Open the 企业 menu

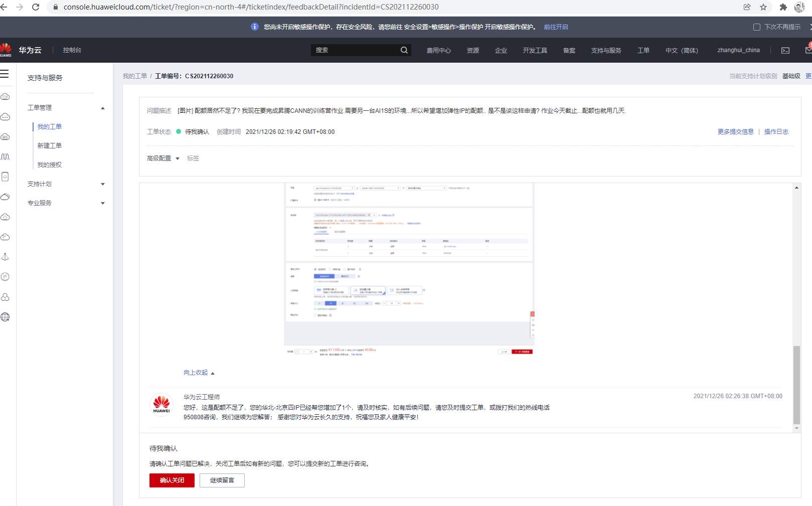501,50
